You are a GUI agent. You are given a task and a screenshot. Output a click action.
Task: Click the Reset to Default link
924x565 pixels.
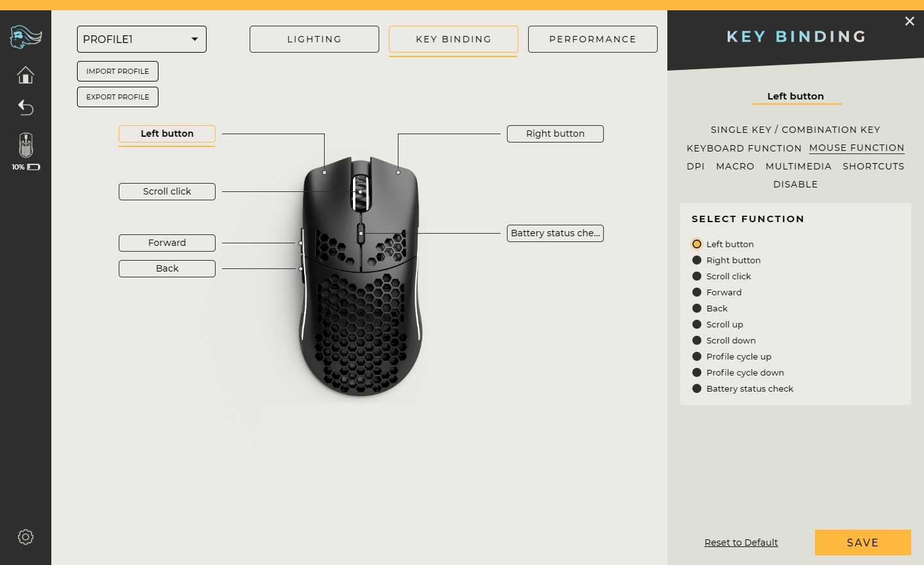[741, 543]
